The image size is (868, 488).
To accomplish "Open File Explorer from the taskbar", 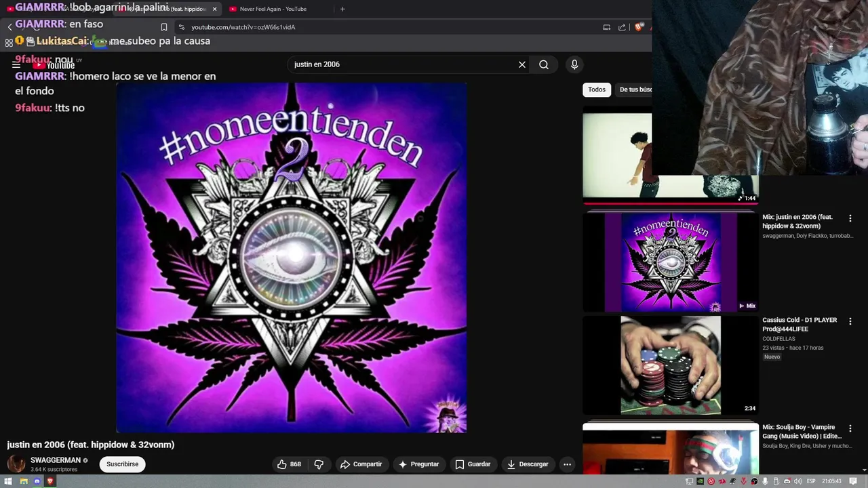I will [23, 481].
